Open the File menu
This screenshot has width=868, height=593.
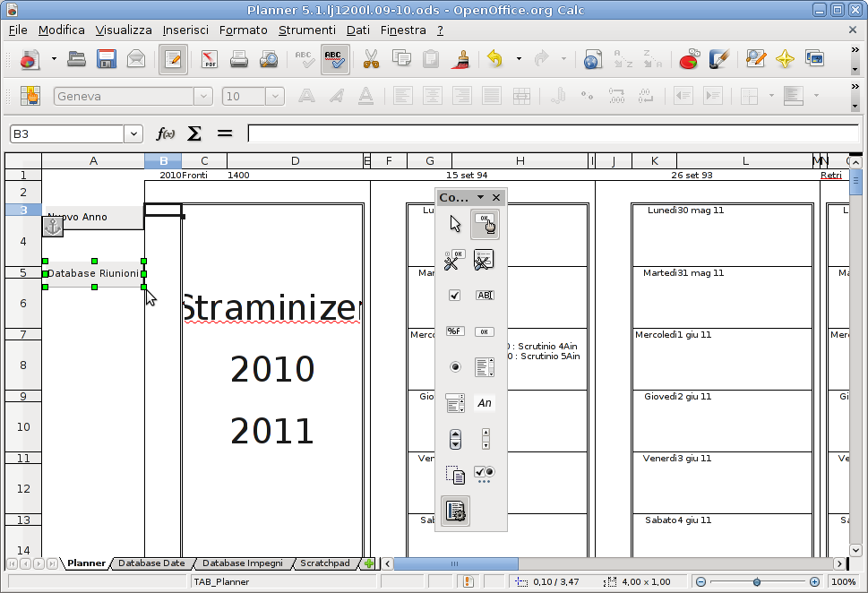pos(18,30)
